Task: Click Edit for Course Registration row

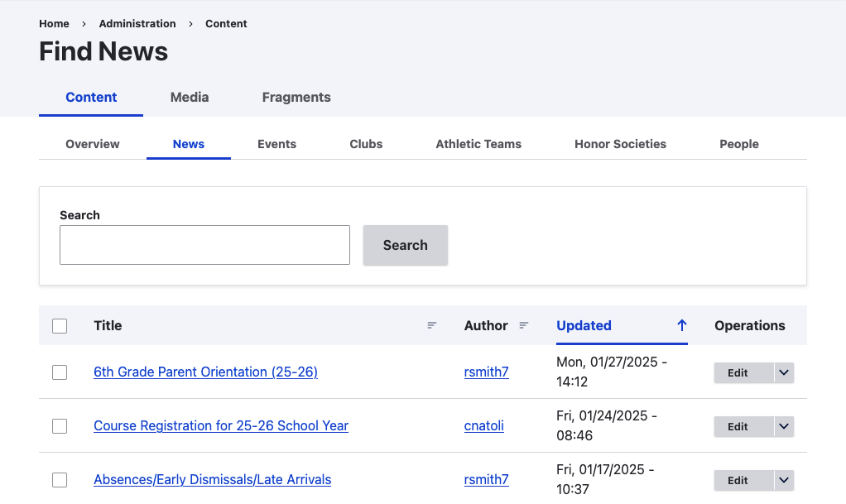Action: [743, 427]
